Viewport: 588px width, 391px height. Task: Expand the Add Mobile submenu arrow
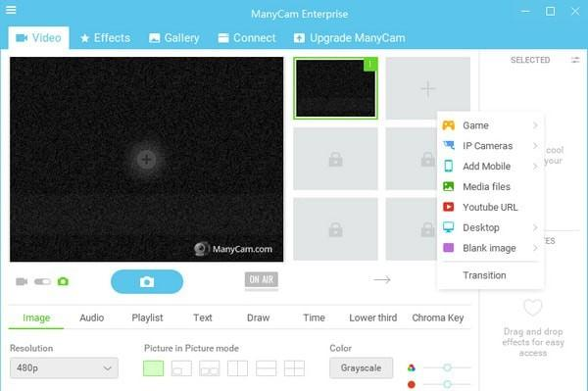tap(535, 166)
